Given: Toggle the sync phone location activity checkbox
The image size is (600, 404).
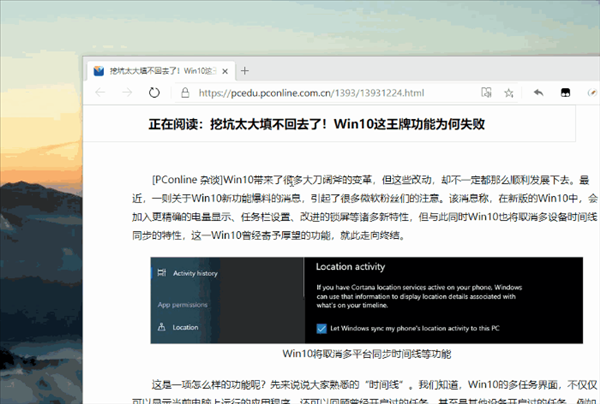Looking at the screenshot, I should pyautogui.click(x=322, y=328).
